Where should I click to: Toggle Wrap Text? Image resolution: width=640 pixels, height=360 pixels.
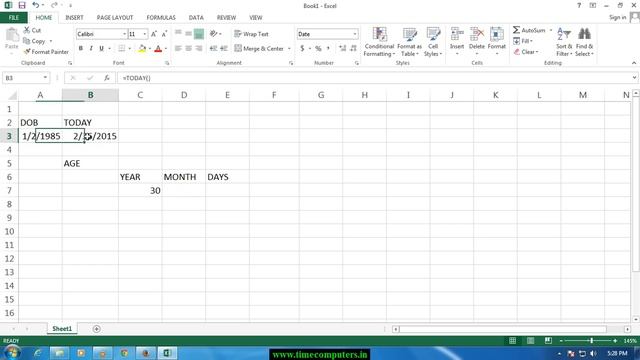click(251, 34)
